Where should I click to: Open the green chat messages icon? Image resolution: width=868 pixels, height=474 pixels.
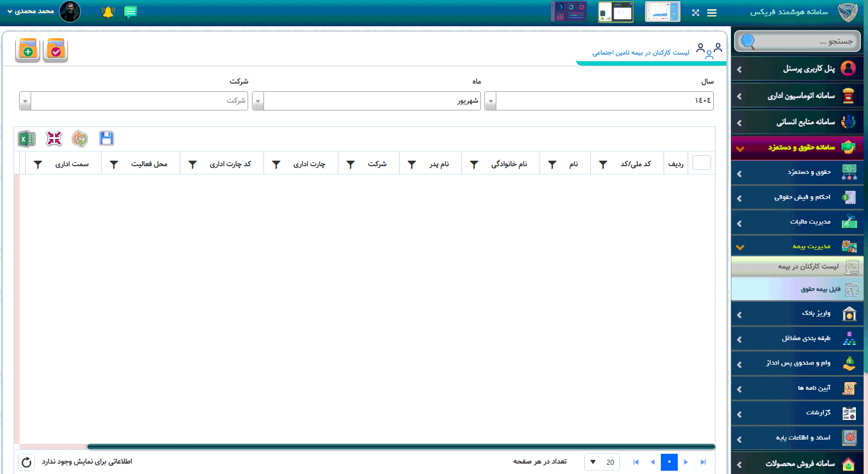(130, 12)
